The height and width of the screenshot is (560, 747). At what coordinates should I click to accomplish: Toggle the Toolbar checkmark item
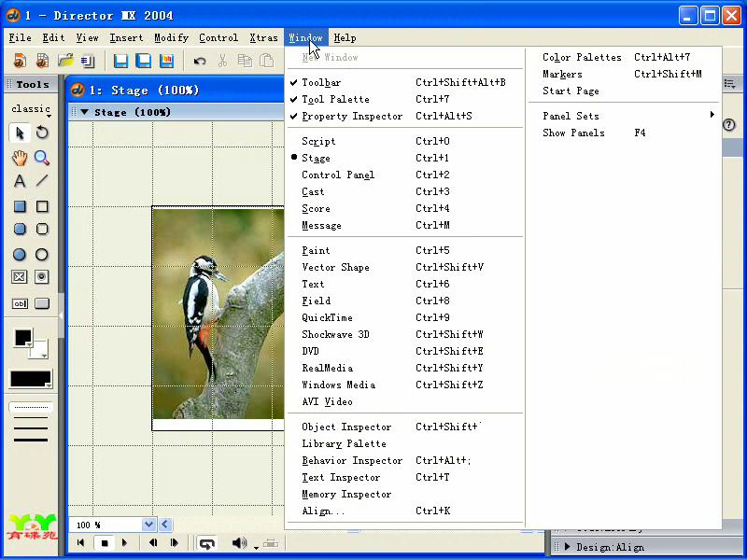click(405, 82)
